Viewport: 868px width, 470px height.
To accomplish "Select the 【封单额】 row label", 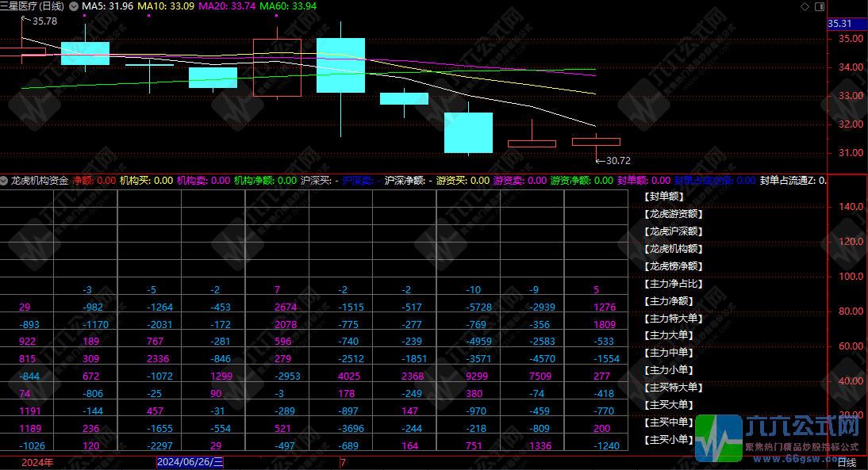I will 665,197.
